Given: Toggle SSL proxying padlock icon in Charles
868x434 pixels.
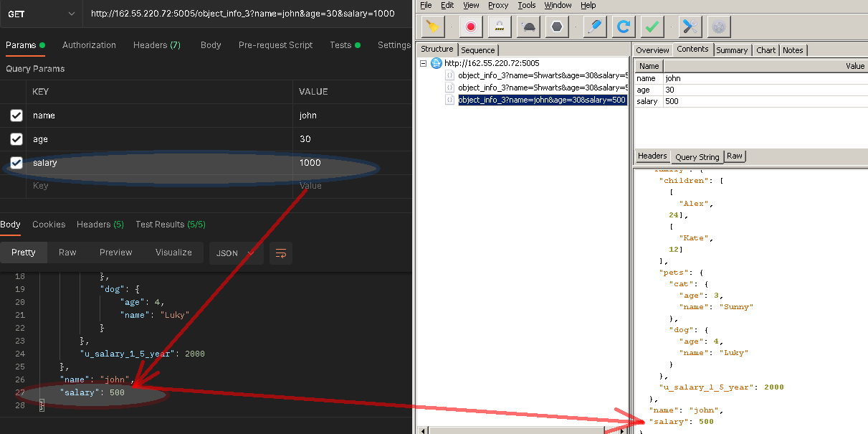Looking at the screenshot, I should (x=500, y=27).
